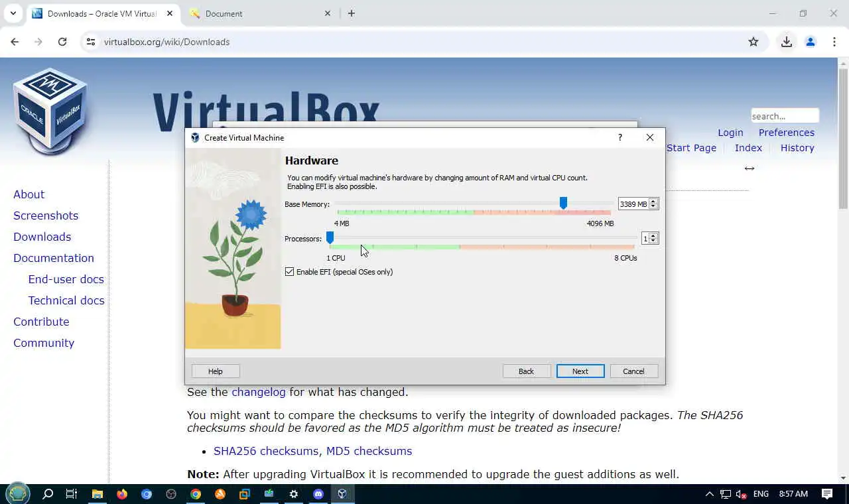This screenshot has width=849, height=504.
Task: Click the question mark help icon in dialog title bar
Action: 620,137
